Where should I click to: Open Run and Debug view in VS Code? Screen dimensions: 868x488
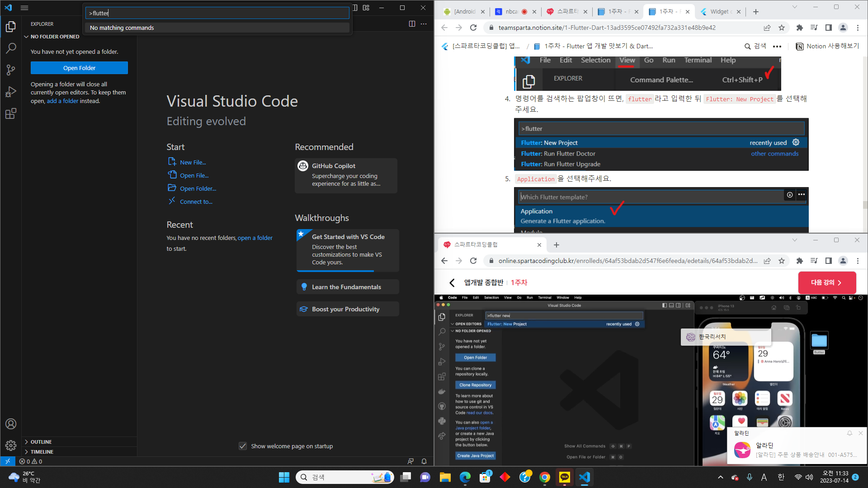click(11, 92)
